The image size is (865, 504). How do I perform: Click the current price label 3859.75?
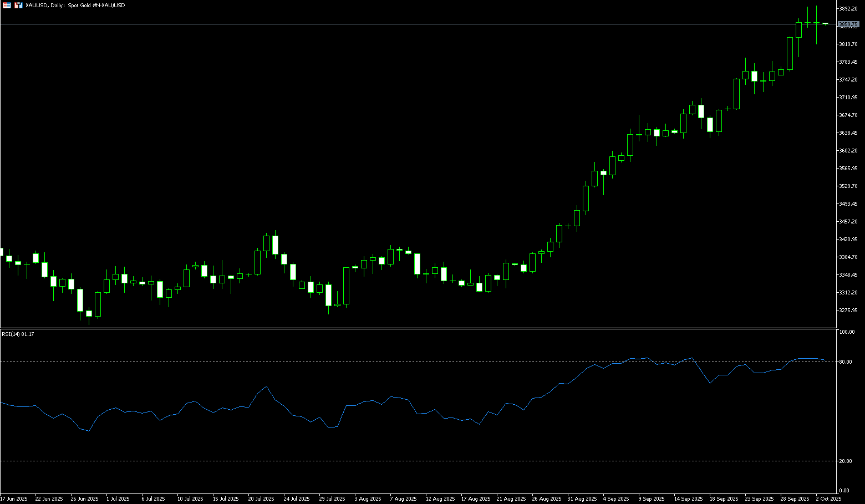click(x=848, y=24)
